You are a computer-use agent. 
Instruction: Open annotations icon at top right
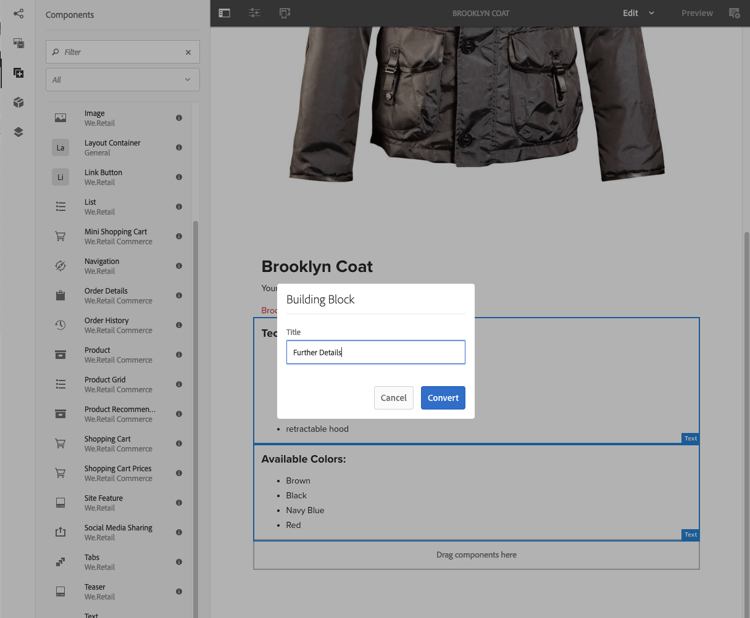[734, 13]
